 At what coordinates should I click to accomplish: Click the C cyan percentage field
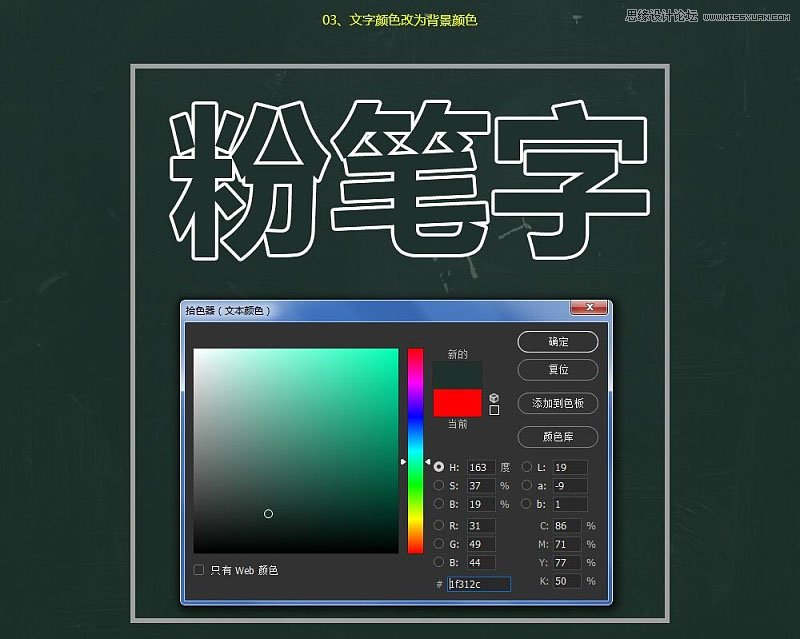tap(567, 526)
